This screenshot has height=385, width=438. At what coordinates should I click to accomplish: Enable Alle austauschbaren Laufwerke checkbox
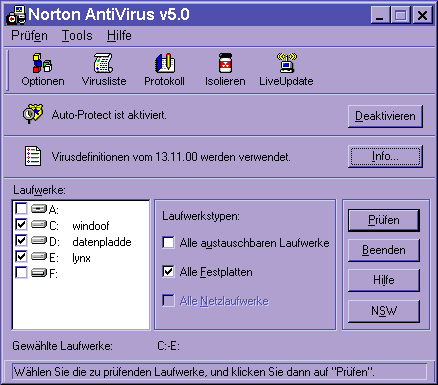[x=168, y=243]
